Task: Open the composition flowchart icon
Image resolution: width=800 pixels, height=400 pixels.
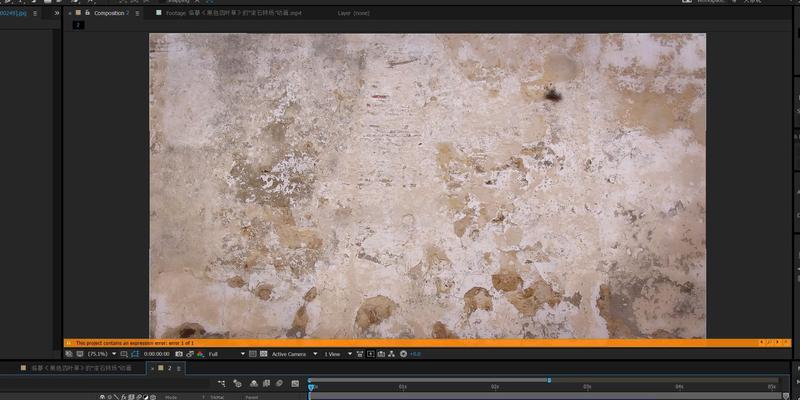Action: tap(391, 354)
